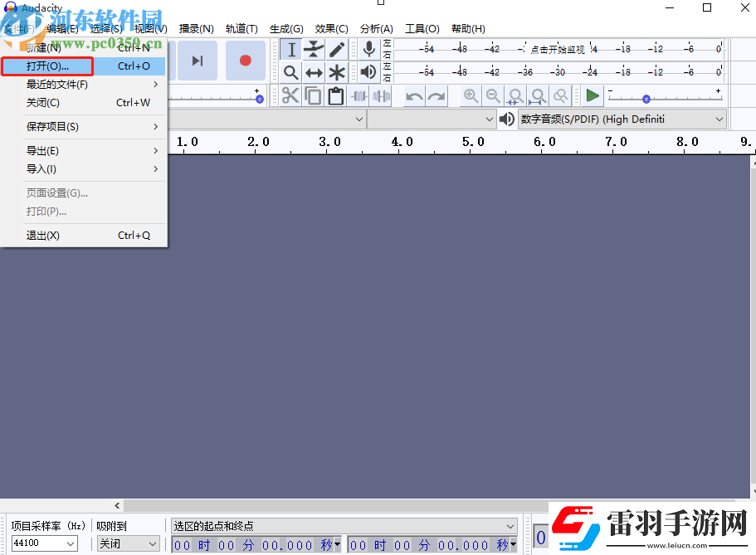Click the Cut scissors icon
Image resolution: width=756 pixels, height=555 pixels.
click(x=290, y=96)
